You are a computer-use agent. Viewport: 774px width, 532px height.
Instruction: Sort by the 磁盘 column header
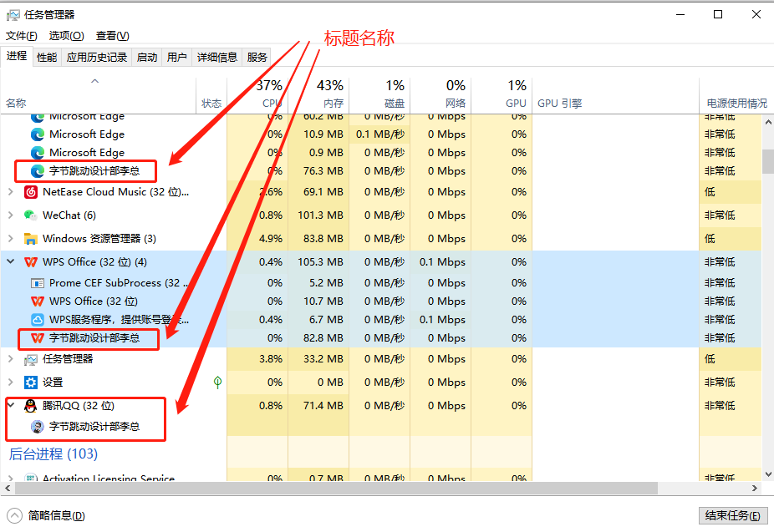[x=379, y=95]
